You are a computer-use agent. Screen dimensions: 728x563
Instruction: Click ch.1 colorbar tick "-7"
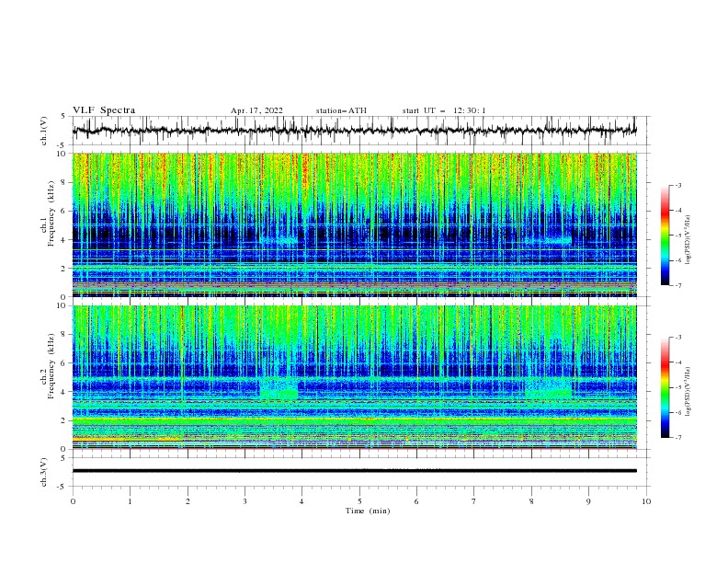pyautogui.click(x=678, y=285)
